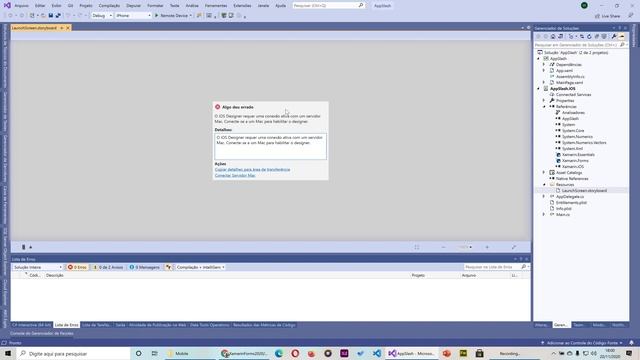Click inside the Detalhes error text box
640x360 pixels.
pyautogui.click(x=270, y=147)
